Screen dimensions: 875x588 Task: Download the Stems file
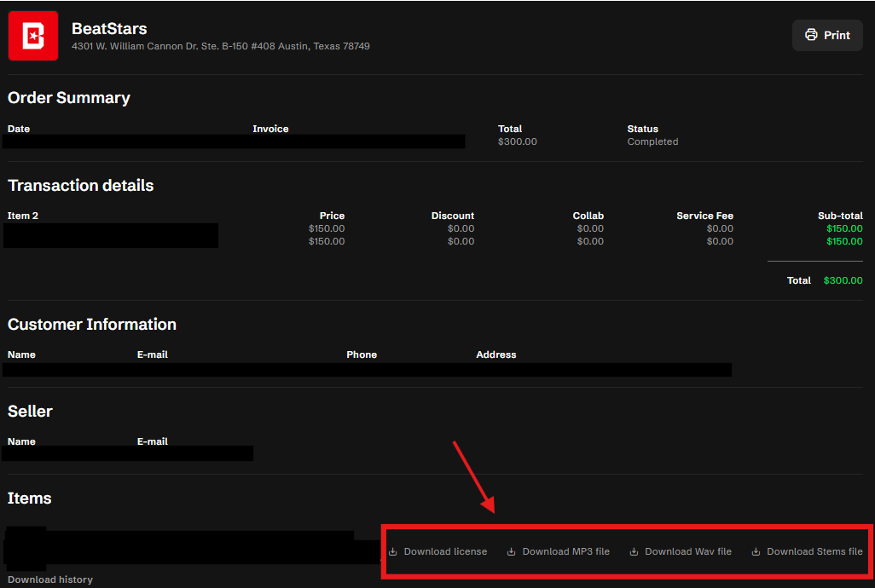coord(814,551)
